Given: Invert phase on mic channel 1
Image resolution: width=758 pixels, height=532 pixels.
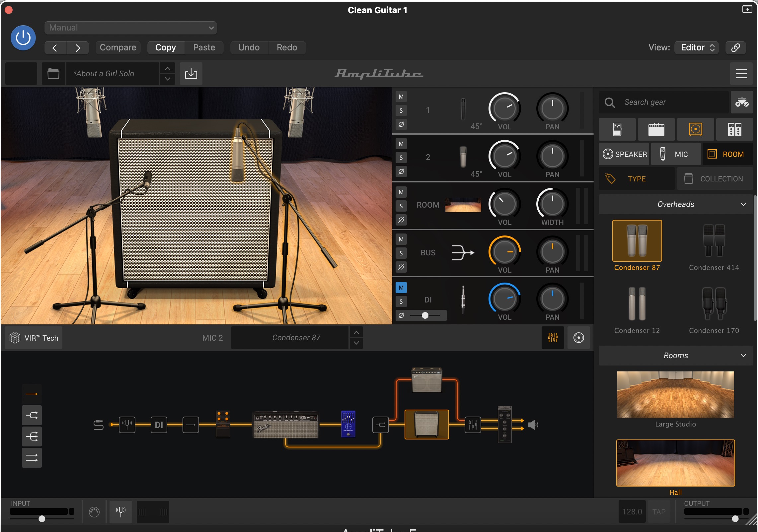Looking at the screenshot, I should click(x=401, y=124).
